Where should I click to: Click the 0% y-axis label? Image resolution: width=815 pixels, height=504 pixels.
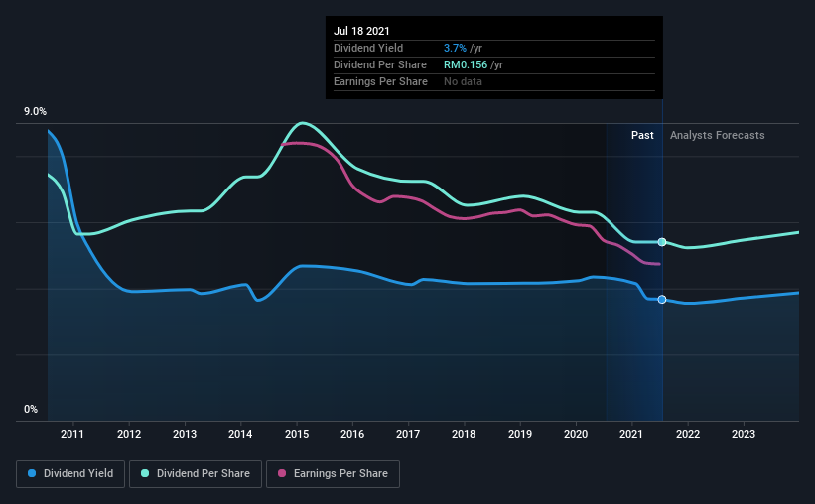[x=31, y=410]
